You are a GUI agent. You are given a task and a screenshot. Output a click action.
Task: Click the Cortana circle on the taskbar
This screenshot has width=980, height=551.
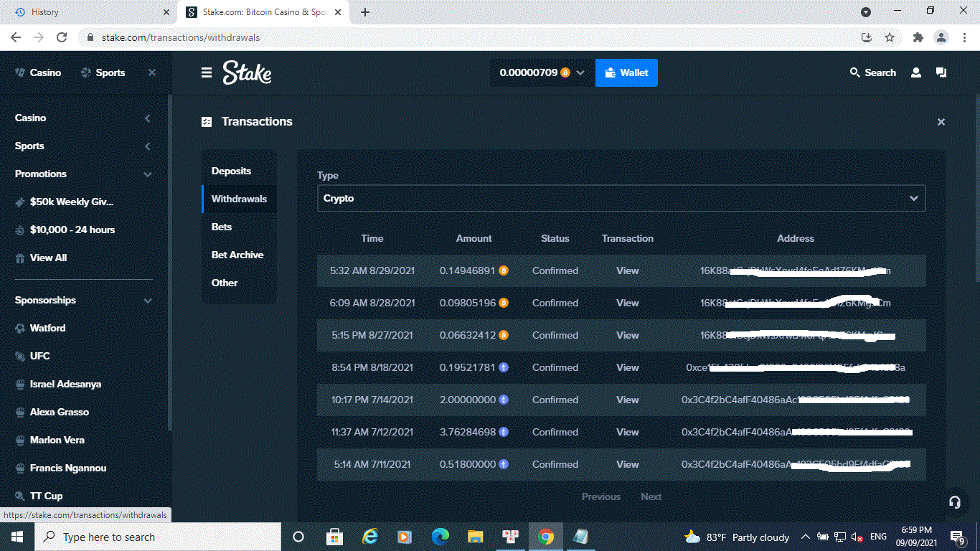pyautogui.click(x=298, y=537)
